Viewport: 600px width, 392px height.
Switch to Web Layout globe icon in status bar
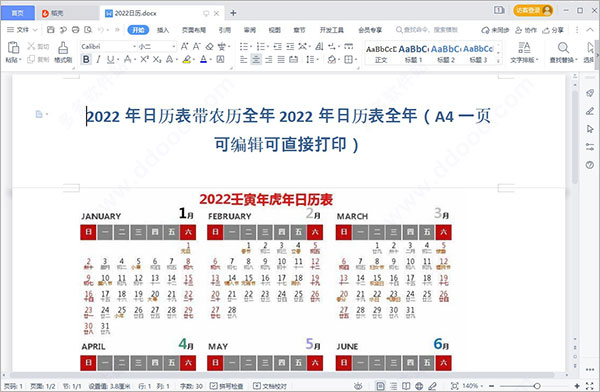pyautogui.click(x=419, y=386)
